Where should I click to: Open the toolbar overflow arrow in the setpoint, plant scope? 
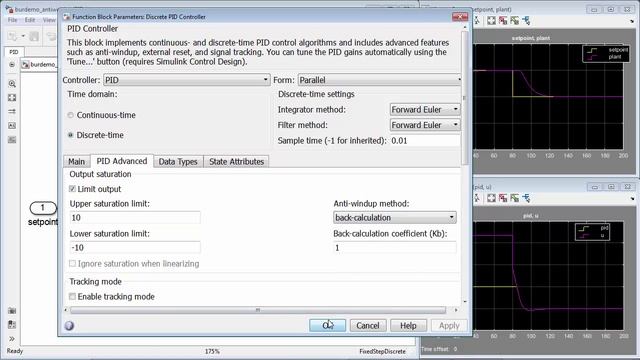632,21
